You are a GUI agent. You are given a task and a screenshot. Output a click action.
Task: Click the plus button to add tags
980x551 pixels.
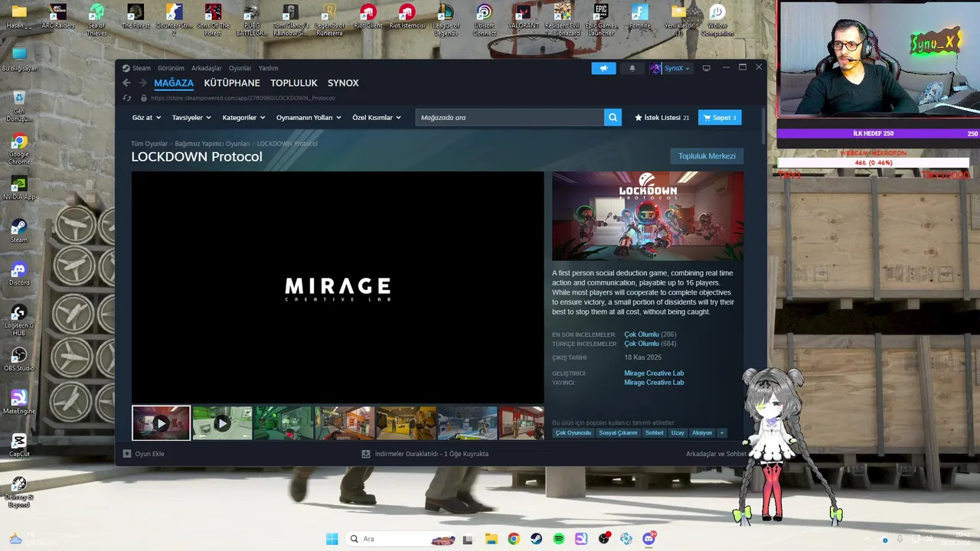pos(721,433)
